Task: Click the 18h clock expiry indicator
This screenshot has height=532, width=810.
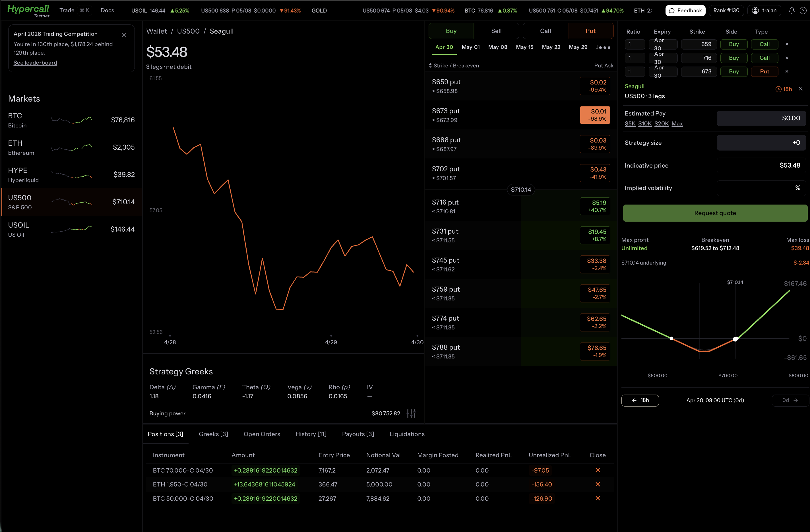Action: (784, 89)
